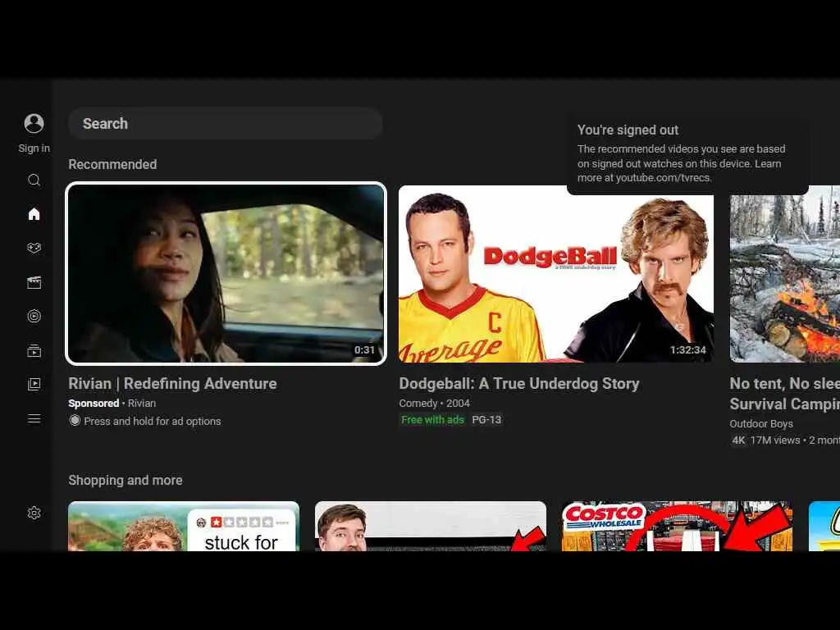Go to Home via the house icon

[x=34, y=214]
